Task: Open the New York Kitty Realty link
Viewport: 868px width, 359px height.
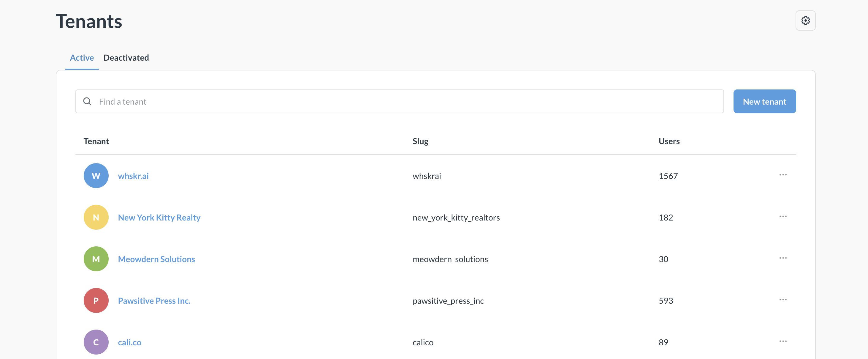Action: pos(159,217)
